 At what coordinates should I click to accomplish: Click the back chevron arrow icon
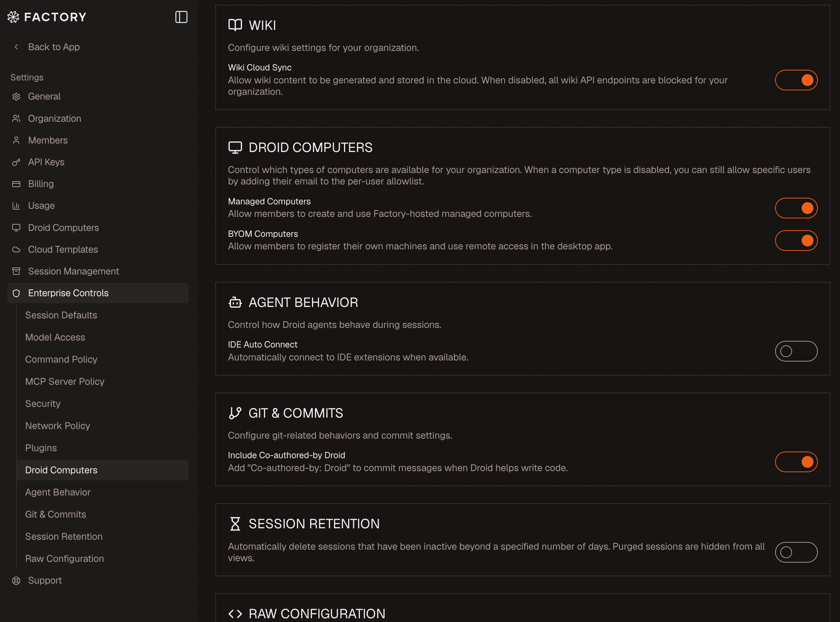[16, 47]
